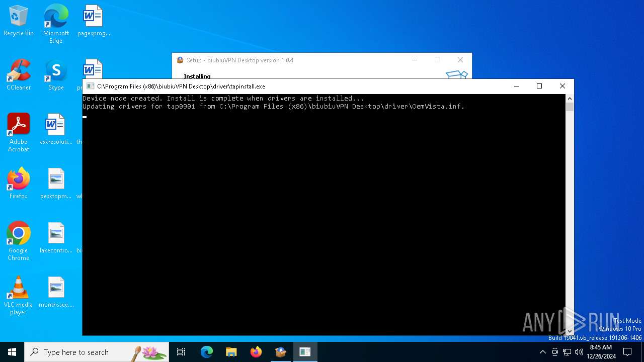Close the biubiuVPN Setup window

coord(460,60)
